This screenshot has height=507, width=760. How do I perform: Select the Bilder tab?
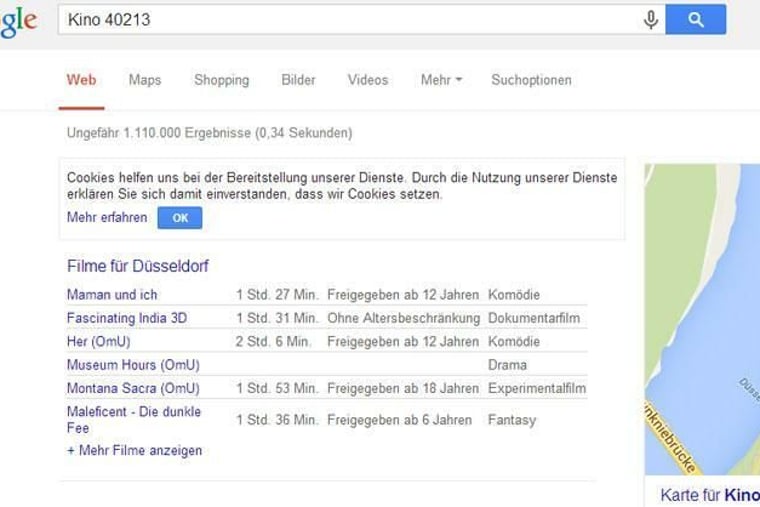coord(298,80)
